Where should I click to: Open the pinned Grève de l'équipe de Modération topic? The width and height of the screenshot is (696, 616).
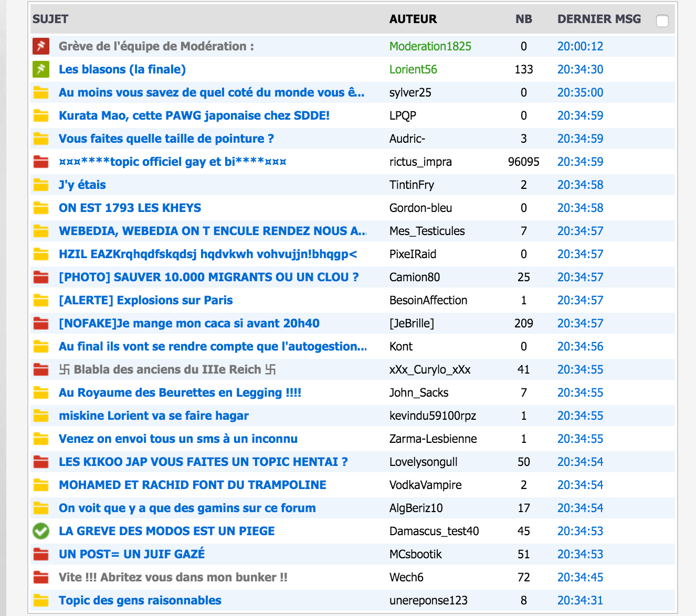pos(156,46)
